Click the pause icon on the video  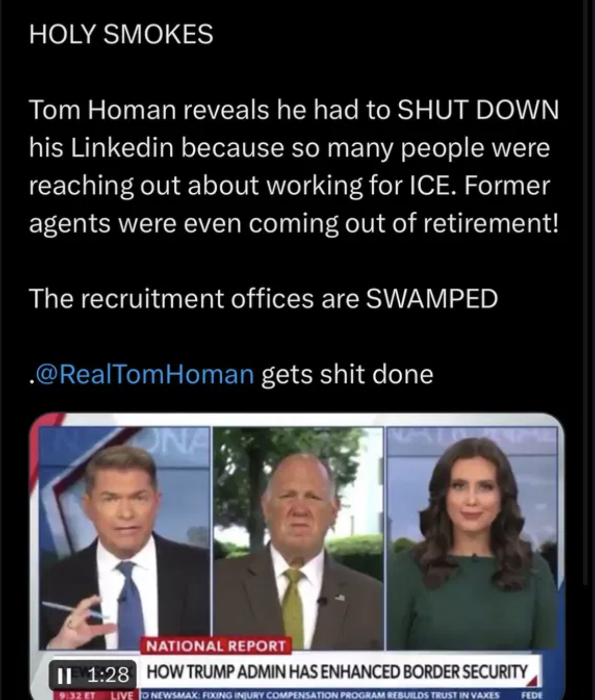64,675
